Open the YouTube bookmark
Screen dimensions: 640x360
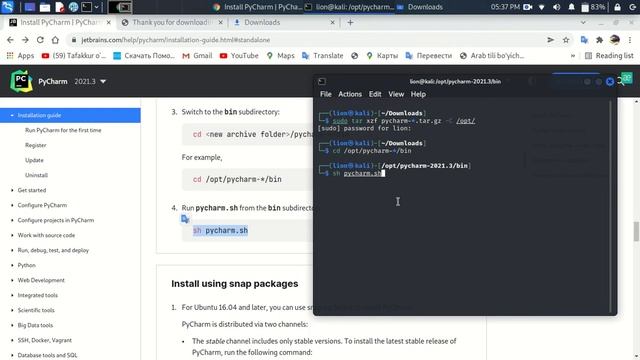(239, 56)
